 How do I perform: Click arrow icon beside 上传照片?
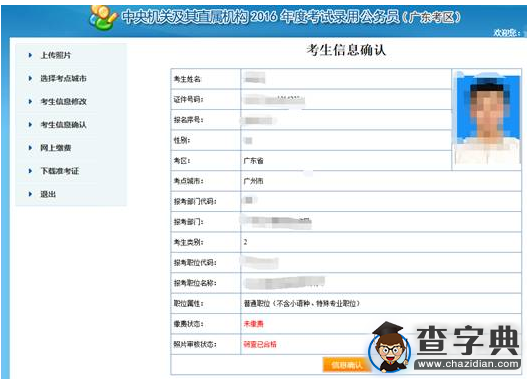pos(30,55)
